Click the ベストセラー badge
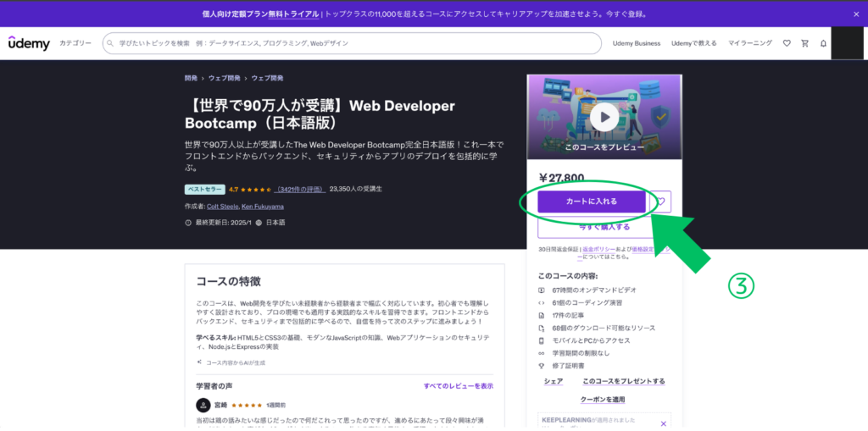This screenshot has width=868, height=431. click(205, 189)
